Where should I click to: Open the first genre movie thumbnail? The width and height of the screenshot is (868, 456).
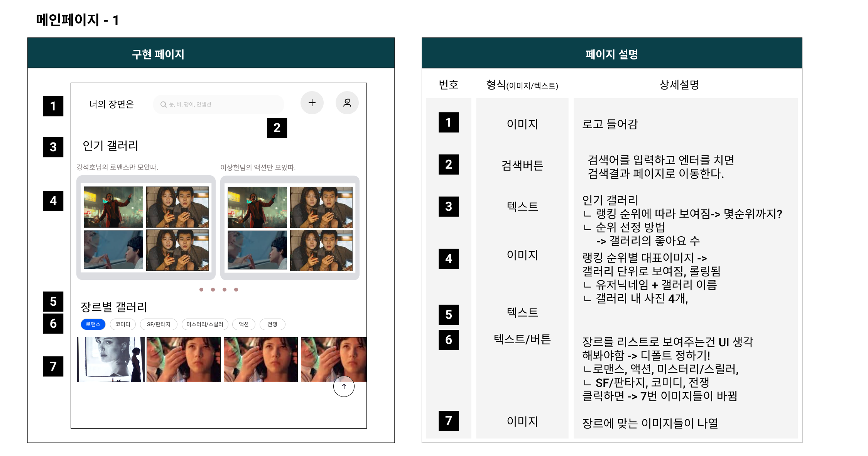(111, 359)
